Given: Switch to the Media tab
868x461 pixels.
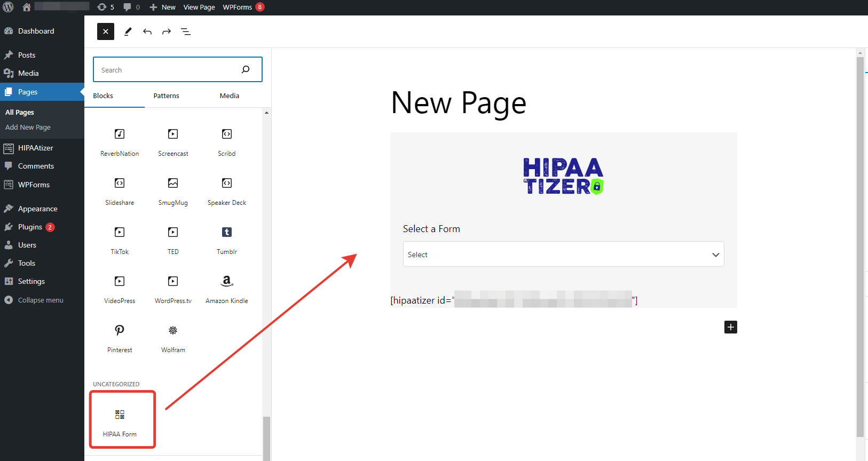Looking at the screenshot, I should [x=229, y=96].
